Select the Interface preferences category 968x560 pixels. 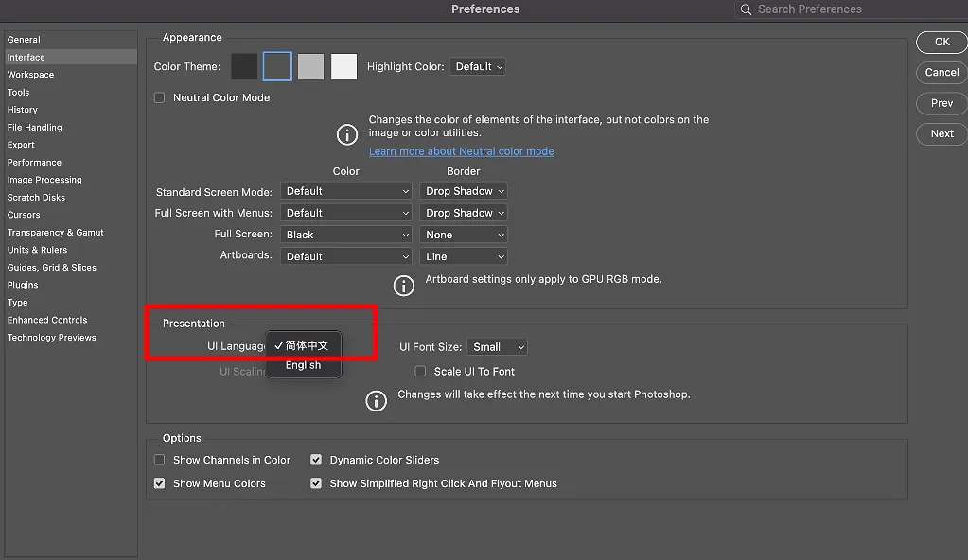71,57
